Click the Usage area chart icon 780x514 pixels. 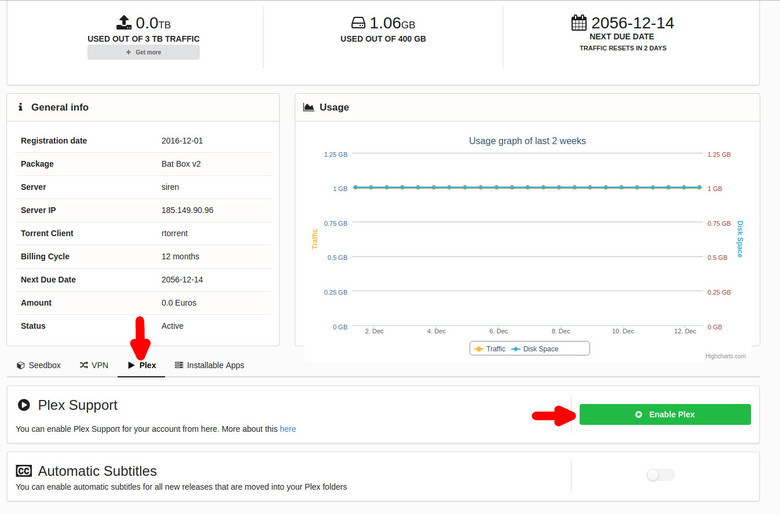(x=308, y=107)
